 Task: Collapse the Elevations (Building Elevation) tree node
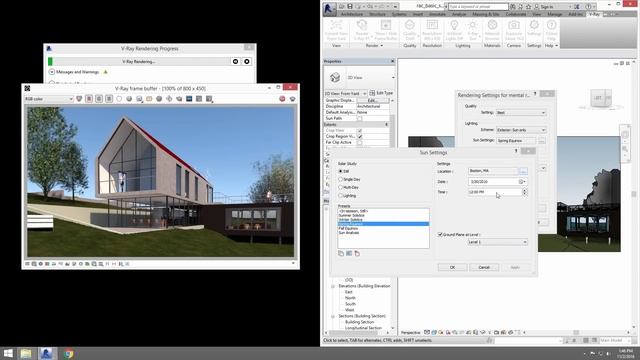333,287
